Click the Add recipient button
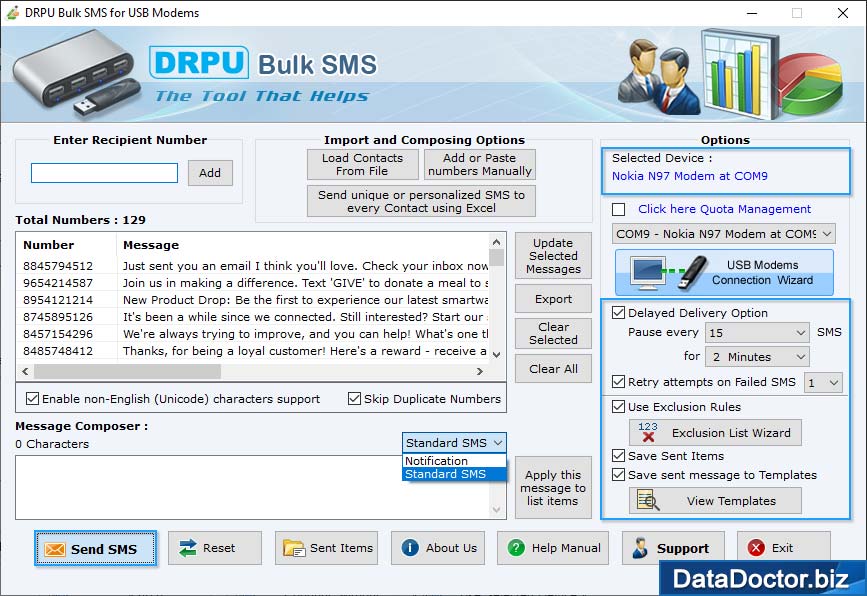867x596 pixels. (x=210, y=173)
